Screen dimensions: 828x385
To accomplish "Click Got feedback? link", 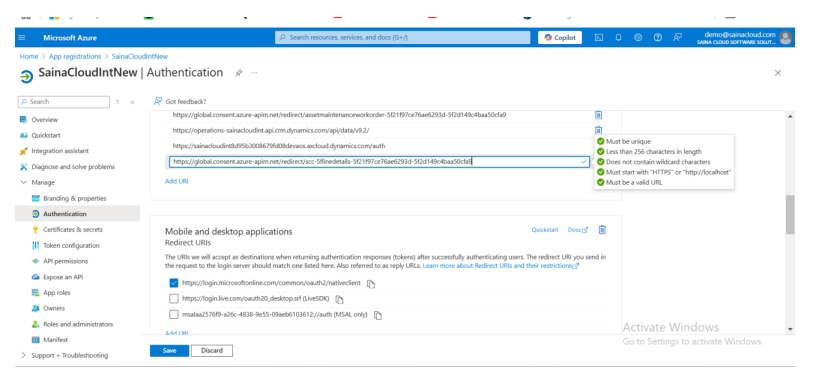I will (x=180, y=101).
